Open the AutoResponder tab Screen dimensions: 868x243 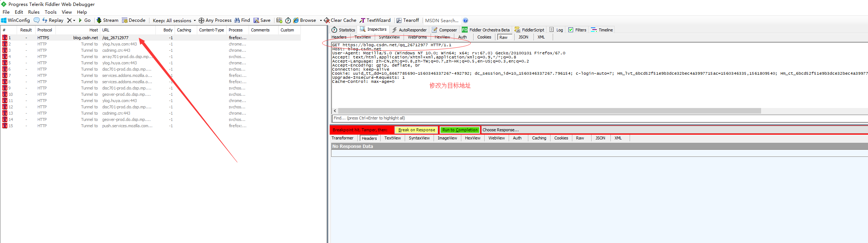click(x=409, y=30)
